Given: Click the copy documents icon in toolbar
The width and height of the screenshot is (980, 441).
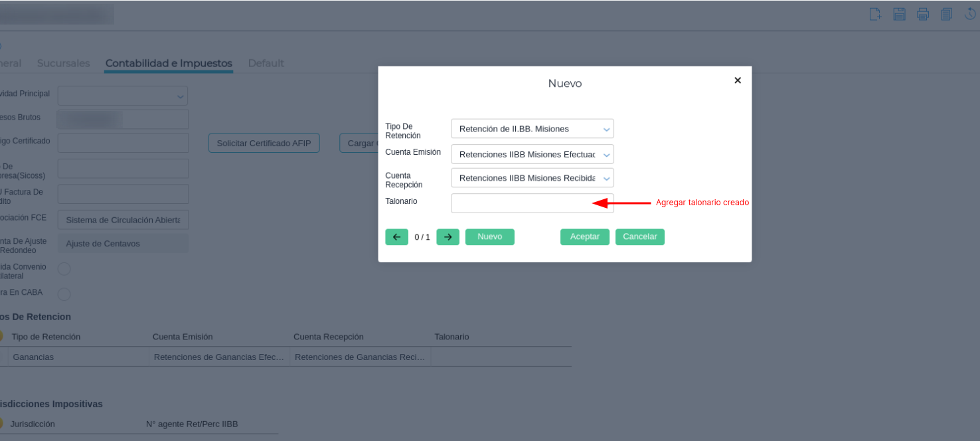Looking at the screenshot, I should point(947,14).
